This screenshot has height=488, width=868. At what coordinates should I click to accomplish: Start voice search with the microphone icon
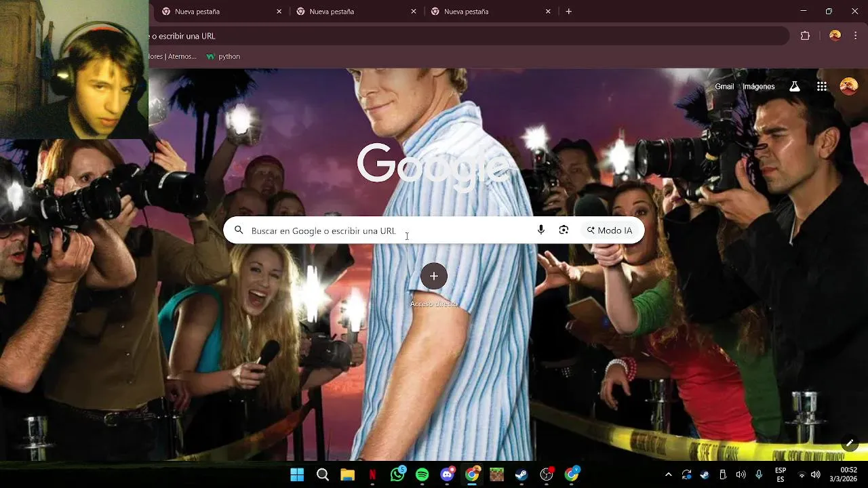coord(540,230)
